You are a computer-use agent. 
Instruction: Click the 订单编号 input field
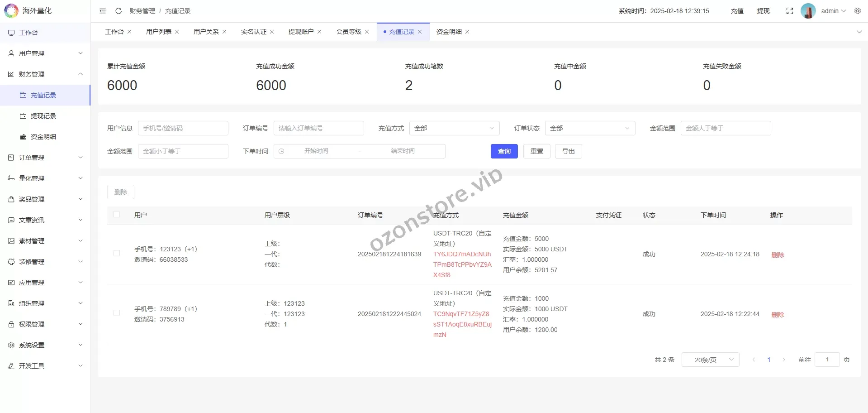click(x=318, y=128)
